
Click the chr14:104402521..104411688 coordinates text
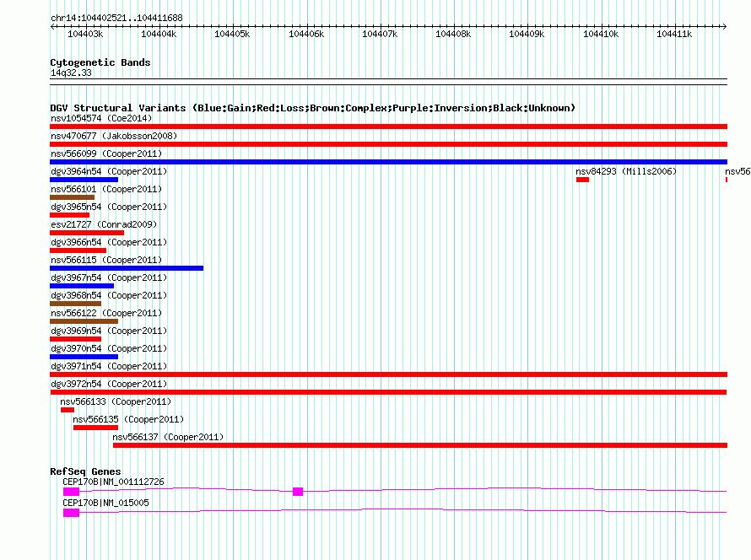coord(116,18)
